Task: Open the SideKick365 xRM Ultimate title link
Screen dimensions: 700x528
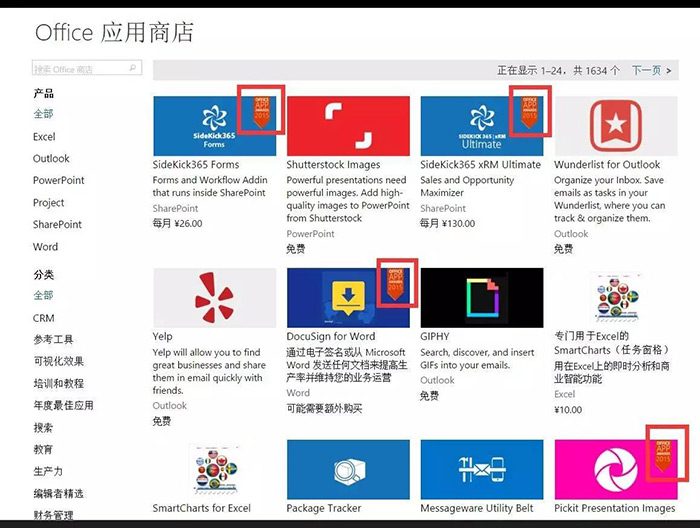Action: (x=480, y=165)
